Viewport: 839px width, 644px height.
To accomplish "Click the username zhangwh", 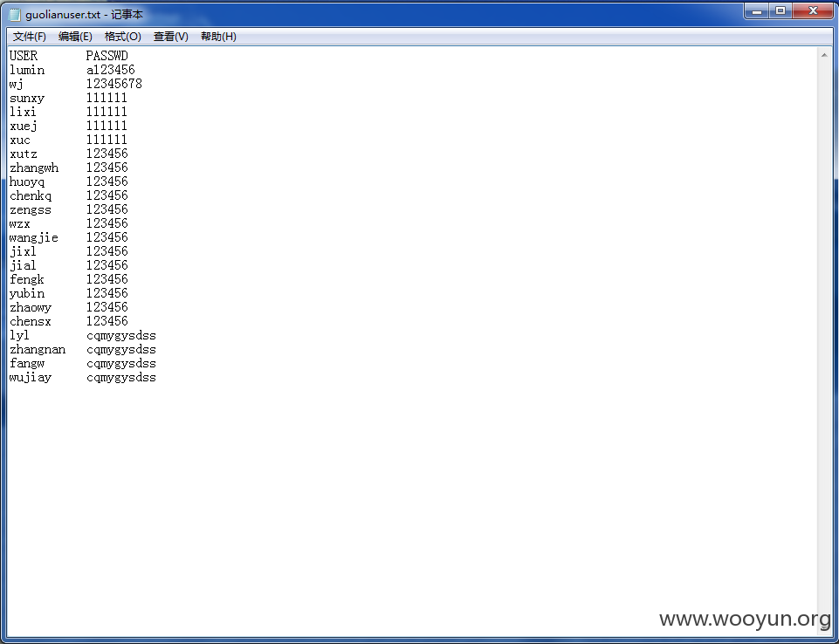I will point(34,168).
